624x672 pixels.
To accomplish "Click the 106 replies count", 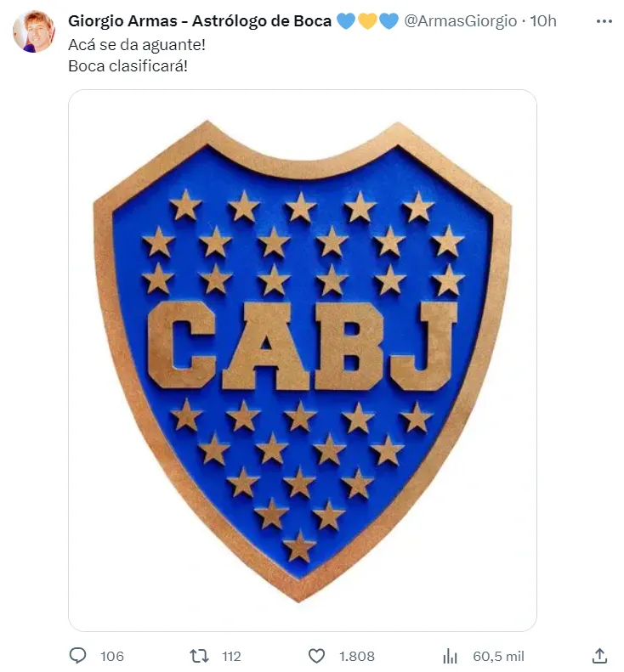I will [112, 656].
